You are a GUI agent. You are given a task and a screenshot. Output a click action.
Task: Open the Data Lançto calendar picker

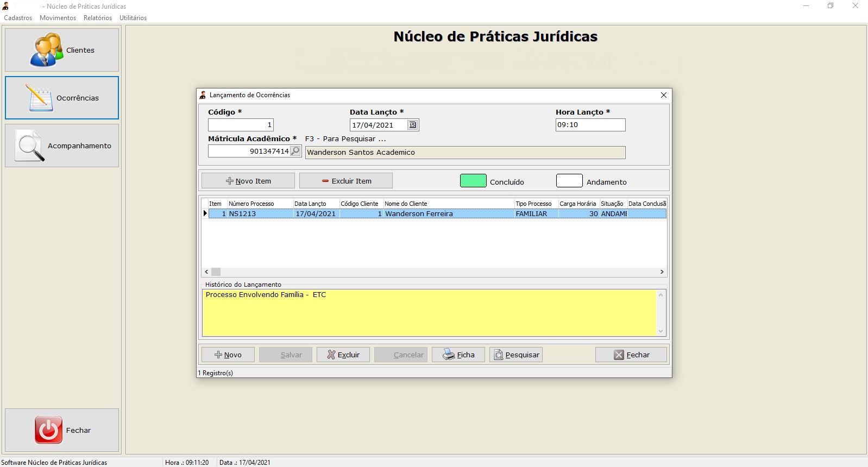(413, 125)
